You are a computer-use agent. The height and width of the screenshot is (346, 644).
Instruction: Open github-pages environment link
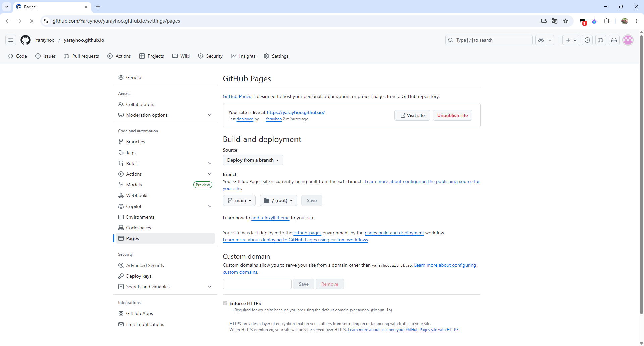click(x=307, y=233)
